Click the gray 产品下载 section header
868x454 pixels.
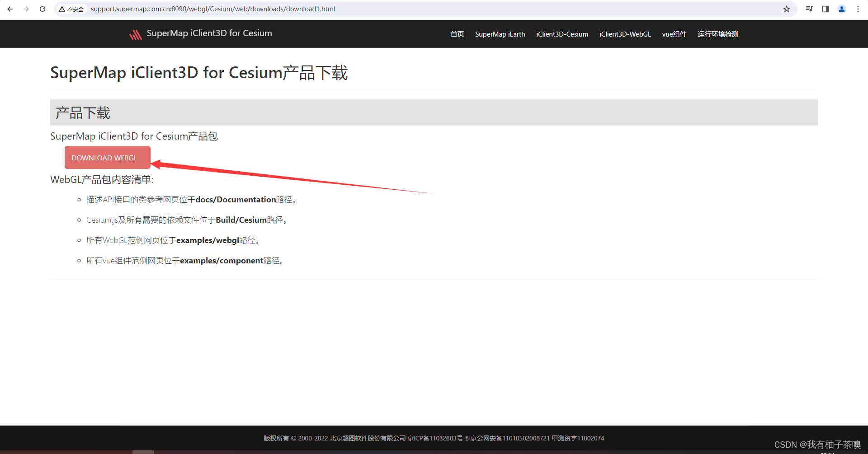click(x=434, y=112)
